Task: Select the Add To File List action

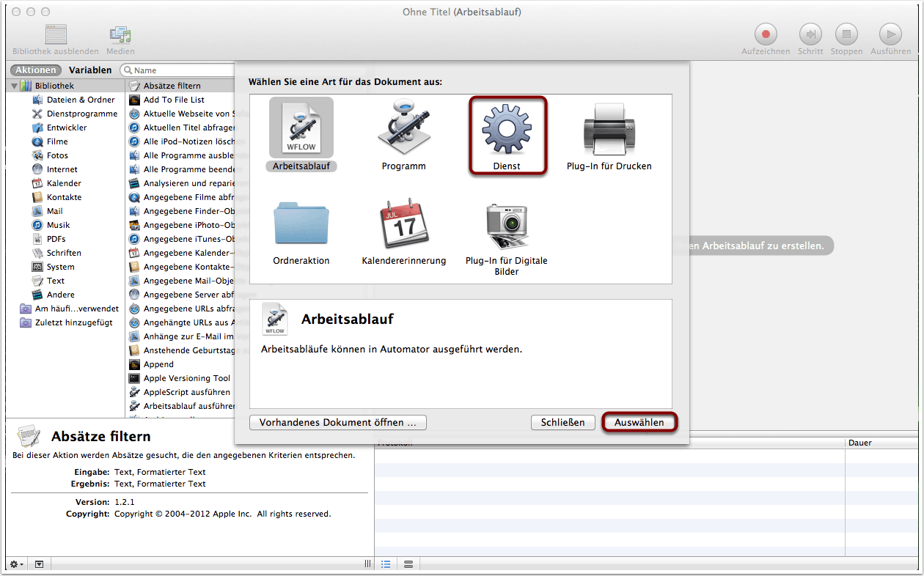Action: click(181, 100)
